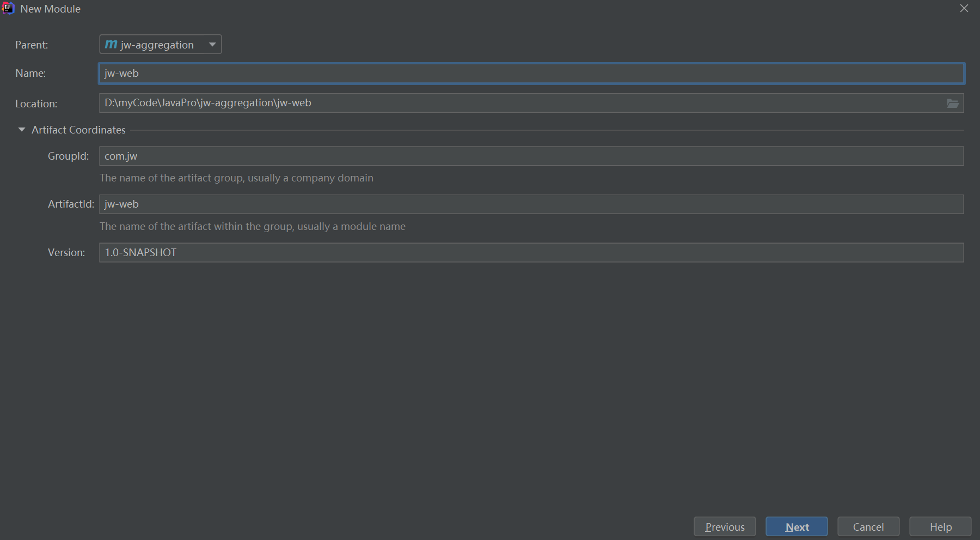Click the 'Location:' label
Screen dimensions: 980x540
point(36,104)
